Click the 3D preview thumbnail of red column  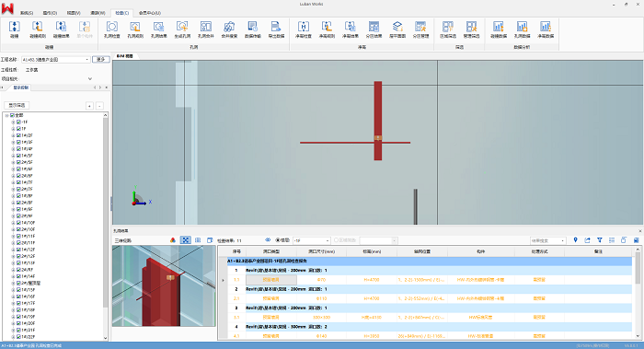coord(164,286)
